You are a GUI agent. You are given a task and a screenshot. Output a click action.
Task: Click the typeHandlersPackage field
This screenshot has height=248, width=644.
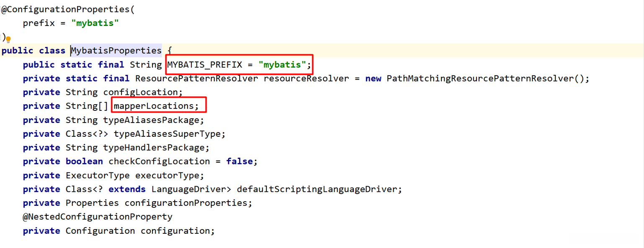point(154,148)
